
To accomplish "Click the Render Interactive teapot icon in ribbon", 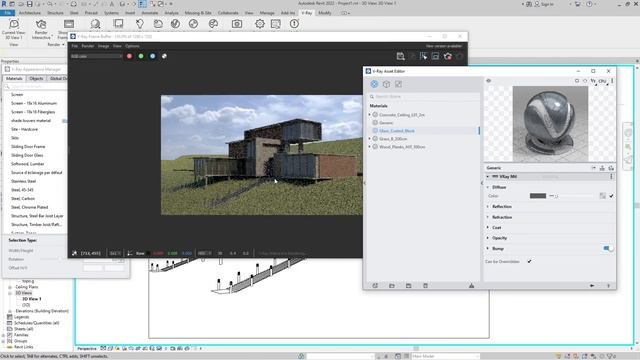I will pyautogui.click(x=41, y=24).
